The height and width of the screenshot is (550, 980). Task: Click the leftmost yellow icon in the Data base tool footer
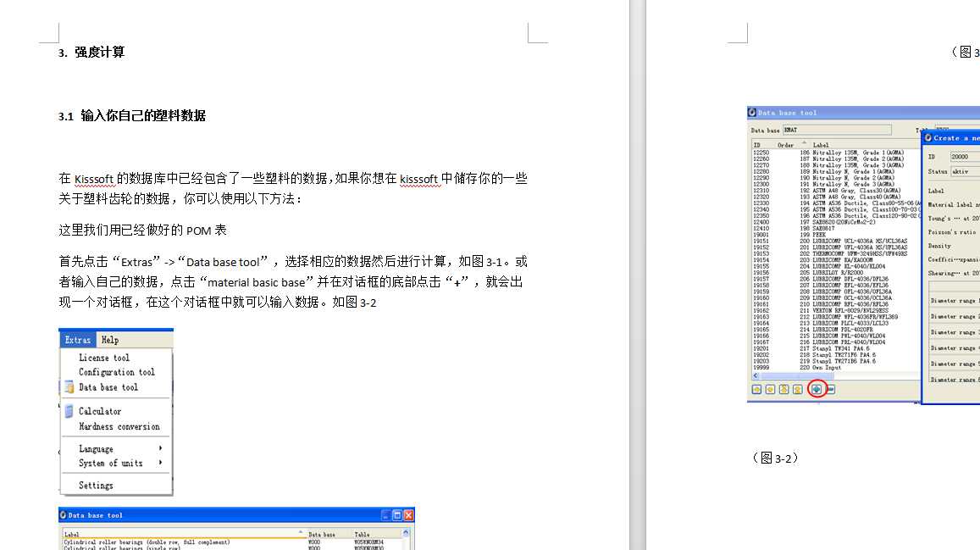[x=757, y=389]
